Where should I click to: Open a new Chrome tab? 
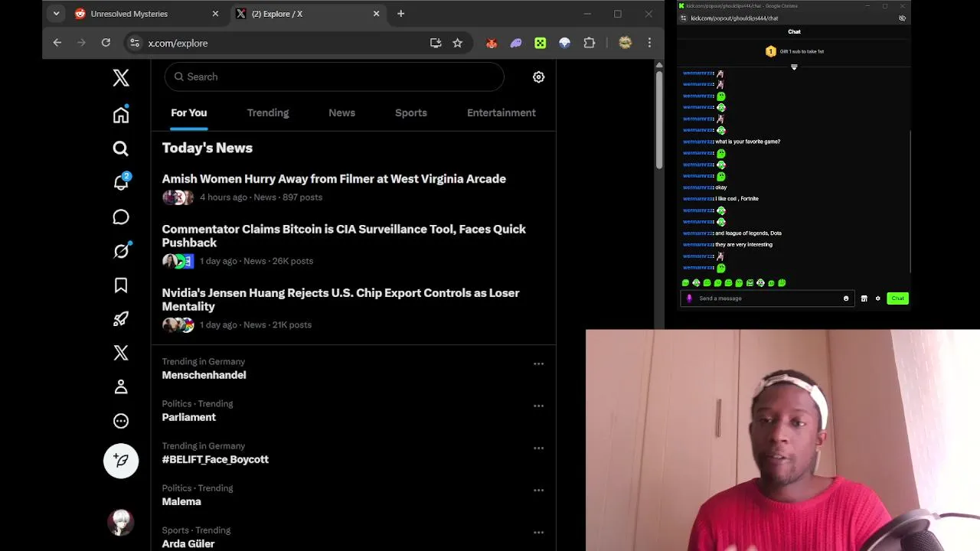400,14
